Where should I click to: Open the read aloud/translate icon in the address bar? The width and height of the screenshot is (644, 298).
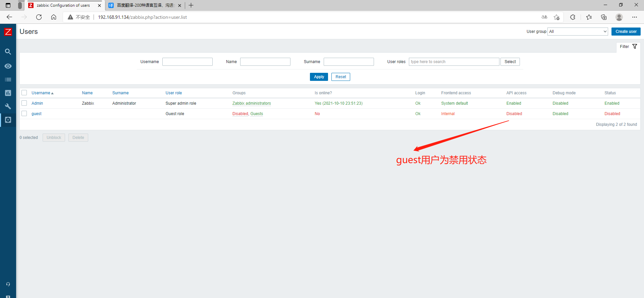[544, 17]
